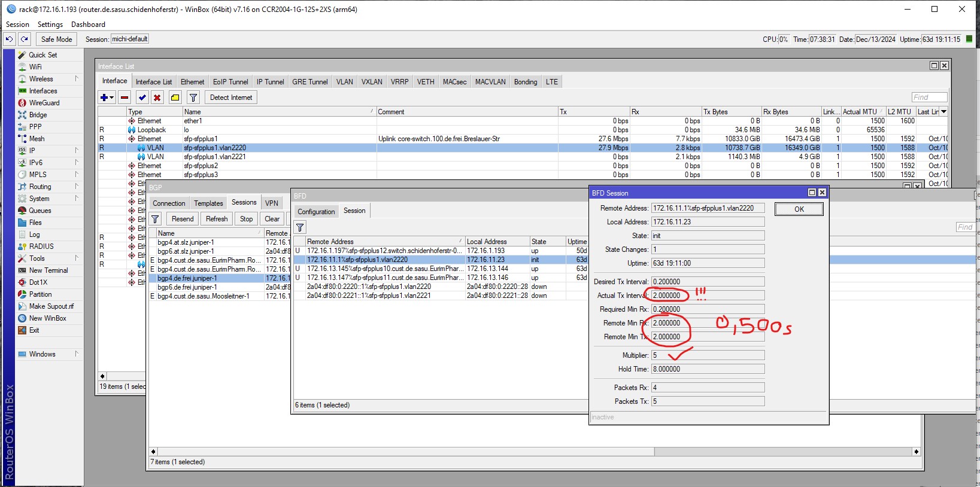Open Session menu

17,25
